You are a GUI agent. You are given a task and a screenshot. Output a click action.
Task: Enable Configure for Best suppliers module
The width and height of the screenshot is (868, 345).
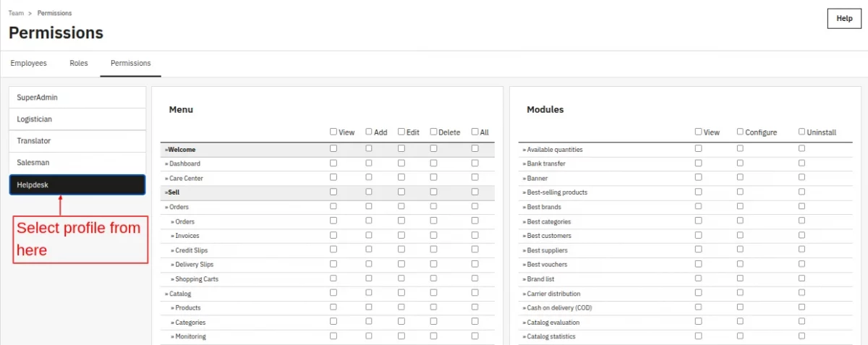coord(740,250)
